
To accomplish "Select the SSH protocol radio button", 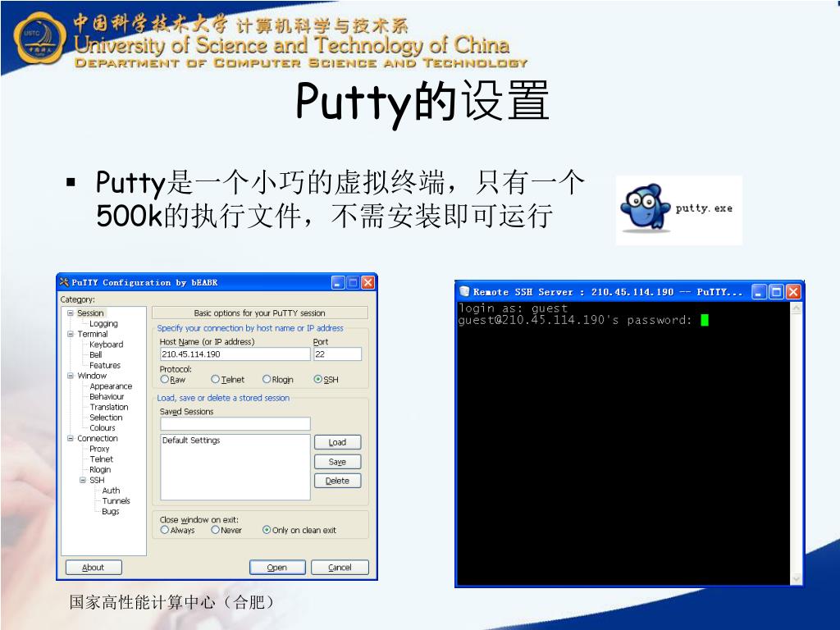I will [x=317, y=379].
